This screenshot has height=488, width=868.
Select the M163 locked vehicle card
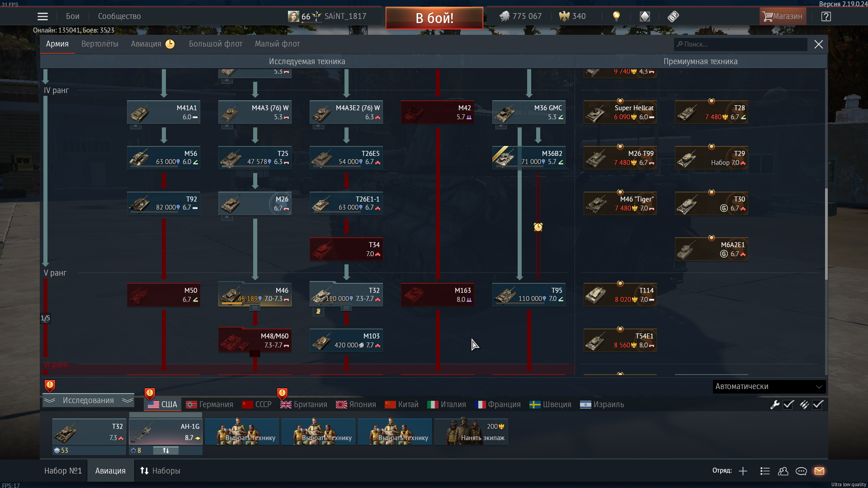tap(438, 295)
